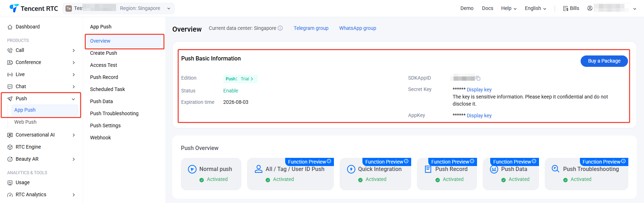Show the AppKey via Display key
The height and width of the screenshot is (203, 644).
[x=479, y=116]
